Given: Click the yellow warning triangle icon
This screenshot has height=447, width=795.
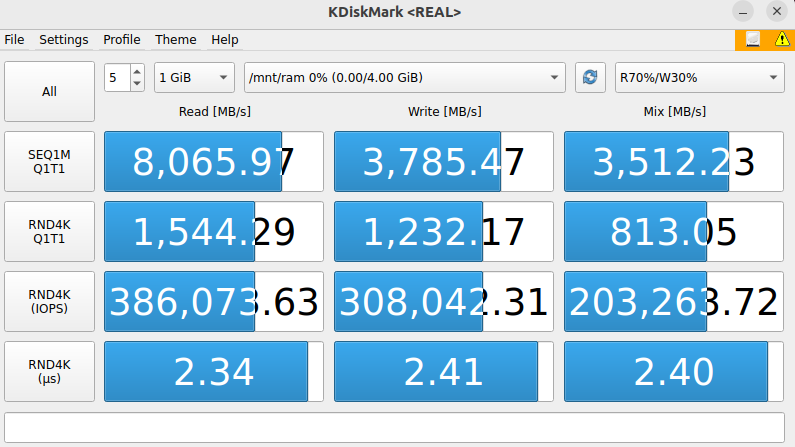Looking at the screenshot, I should [x=782, y=40].
